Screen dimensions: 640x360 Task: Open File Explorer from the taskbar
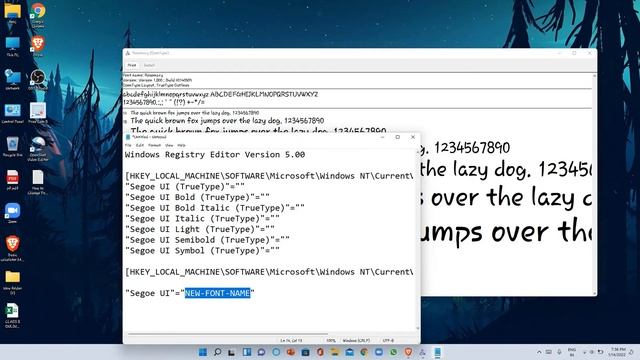click(335, 352)
